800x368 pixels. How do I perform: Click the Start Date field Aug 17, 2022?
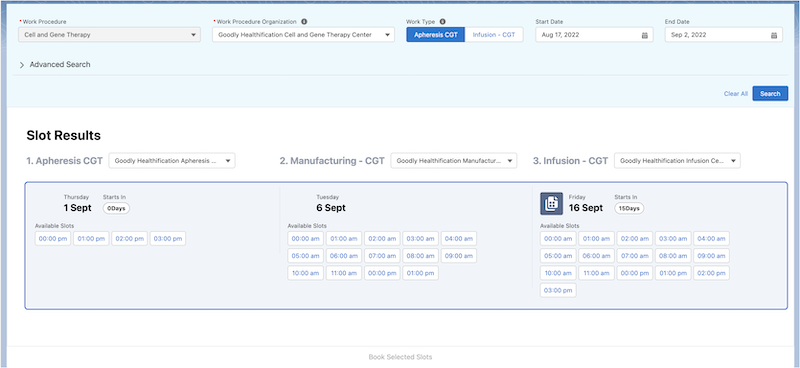tap(594, 35)
